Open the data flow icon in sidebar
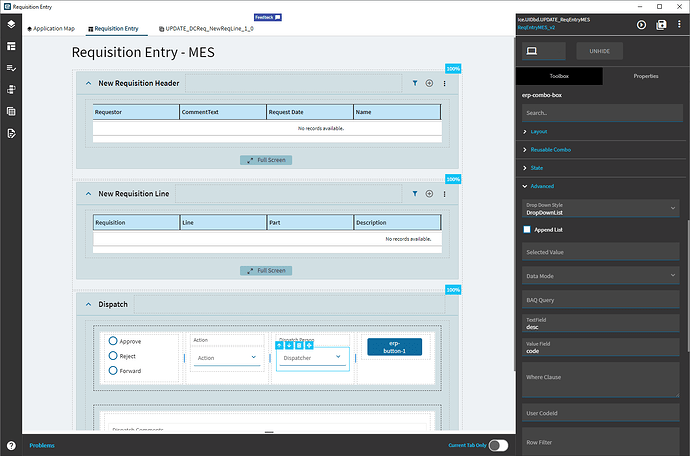690x456 pixels. [11, 89]
